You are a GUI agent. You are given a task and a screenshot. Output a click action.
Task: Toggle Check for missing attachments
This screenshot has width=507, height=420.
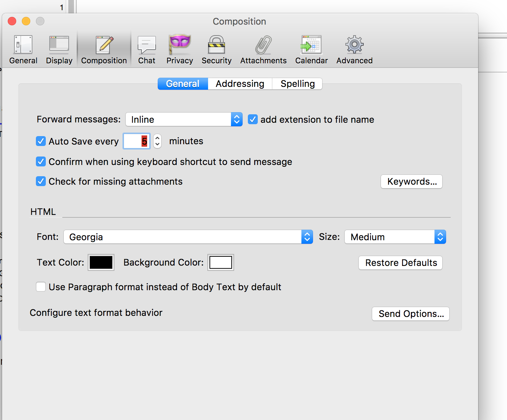click(x=41, y=182)
